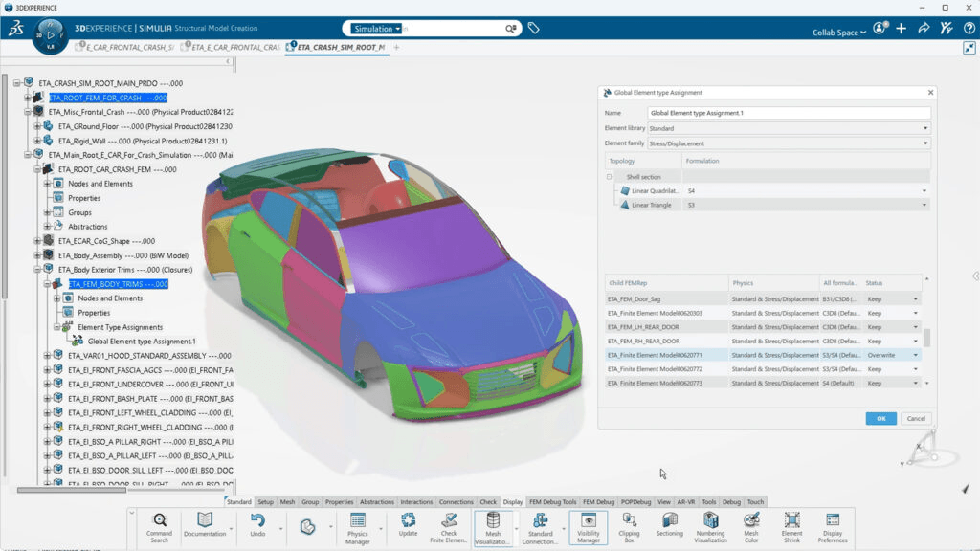Cancel the Global Element type Assignment dialog
This screenshot has width=980, height=551.
916,418
